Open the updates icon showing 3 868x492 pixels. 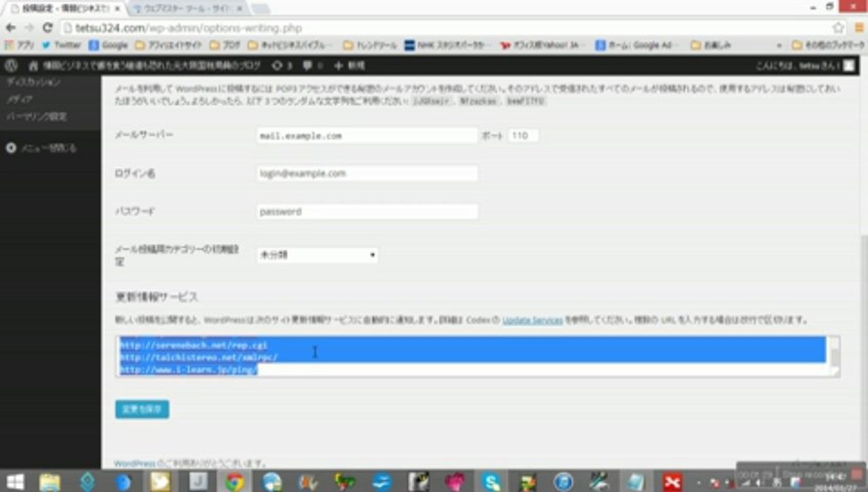(x=282, y=66)
